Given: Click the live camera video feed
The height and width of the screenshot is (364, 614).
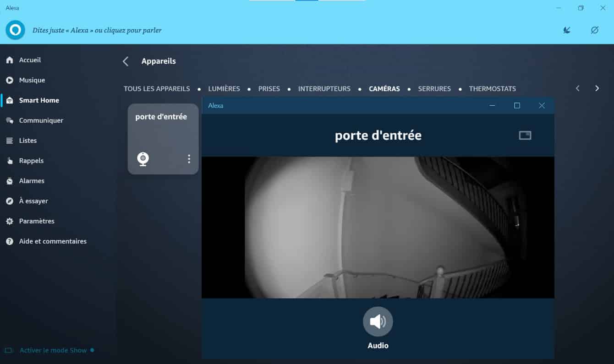Looking at the screenshot, I should pyautogui.click(x=378, y=228).
